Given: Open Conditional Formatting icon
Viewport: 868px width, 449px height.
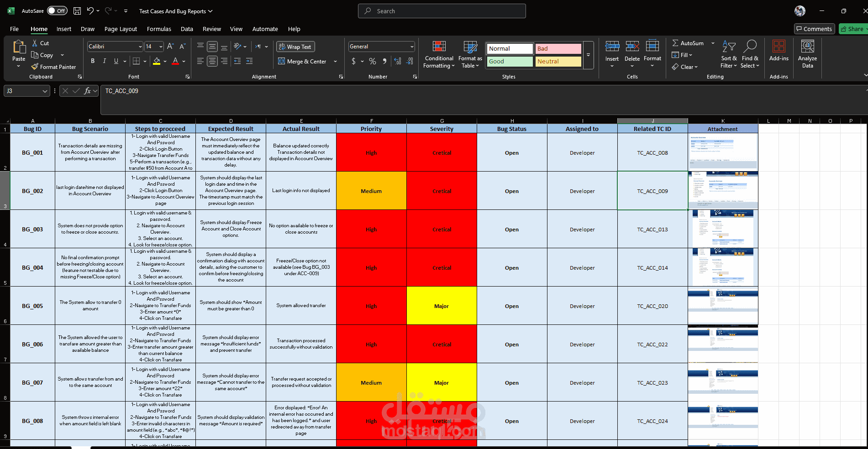Looking at the screenshot, I should pyautogui.click(x=439, y=47).
